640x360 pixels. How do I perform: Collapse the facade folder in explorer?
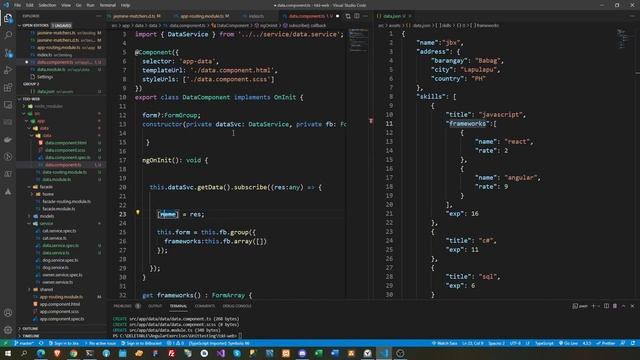point(46,187)
